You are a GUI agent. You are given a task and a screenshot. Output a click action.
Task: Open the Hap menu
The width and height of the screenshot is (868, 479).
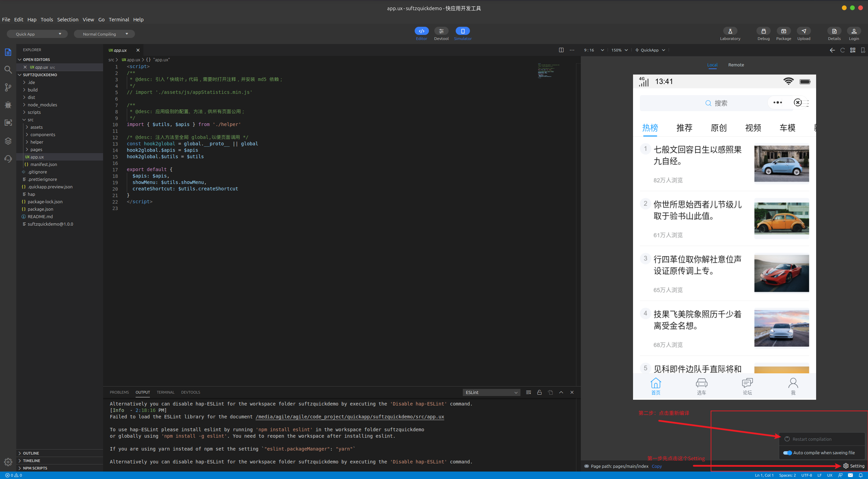32,20
